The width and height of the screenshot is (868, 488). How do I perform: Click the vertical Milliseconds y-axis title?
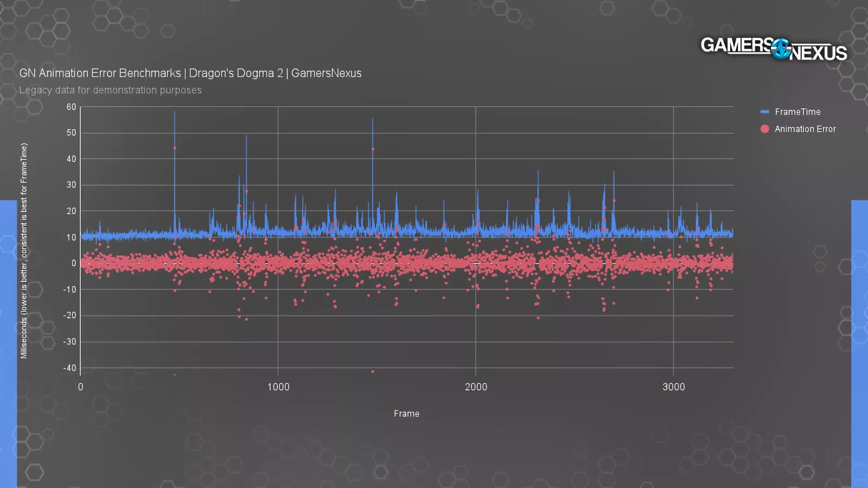tap(24, 251)
